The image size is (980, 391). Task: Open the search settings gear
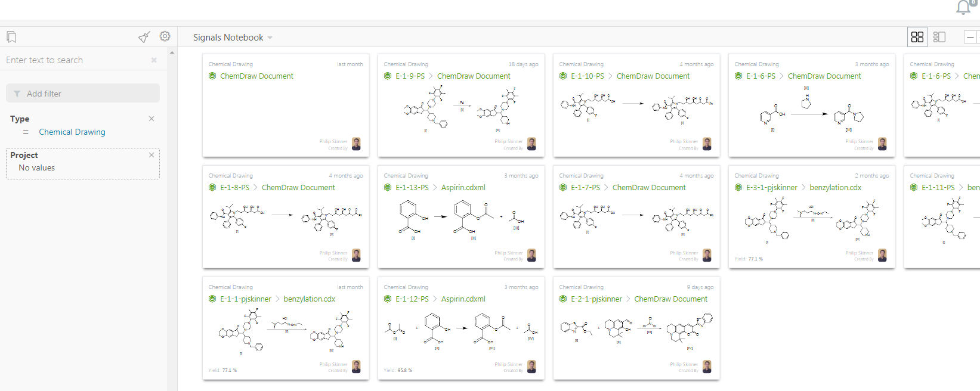[x=165, y=36]
